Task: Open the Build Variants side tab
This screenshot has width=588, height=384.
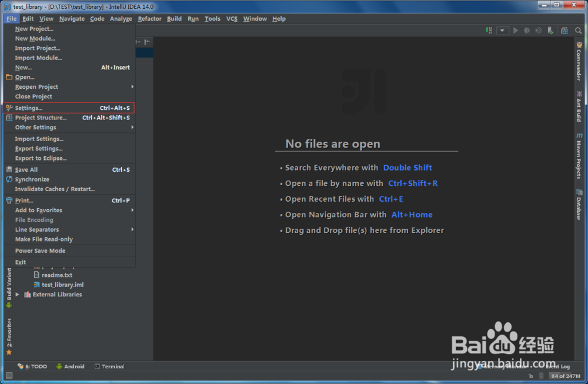Action: (x=9, y=288)
